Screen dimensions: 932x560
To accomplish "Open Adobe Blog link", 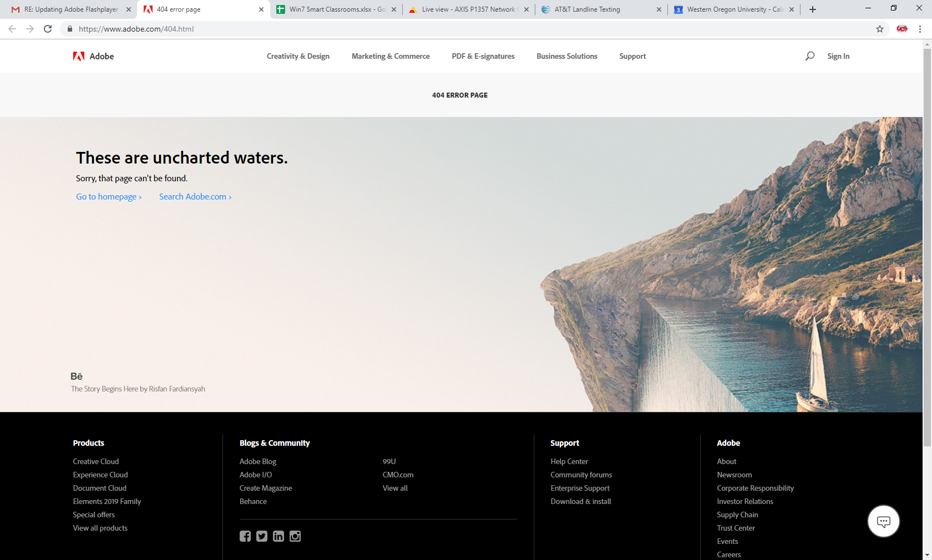I will (x=258, y=461).
